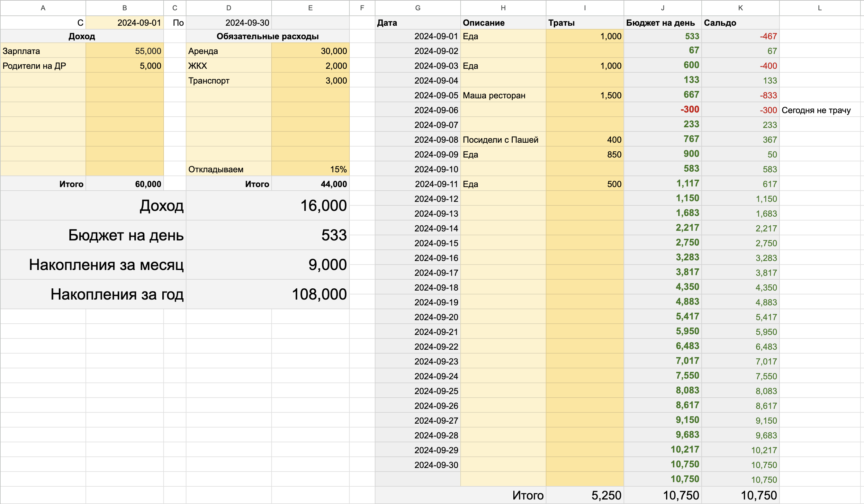The height and width of the screenshot is (504, 864).
Task: Select the 1,117 daily budget cell
Action: click(x=662, y=184)
